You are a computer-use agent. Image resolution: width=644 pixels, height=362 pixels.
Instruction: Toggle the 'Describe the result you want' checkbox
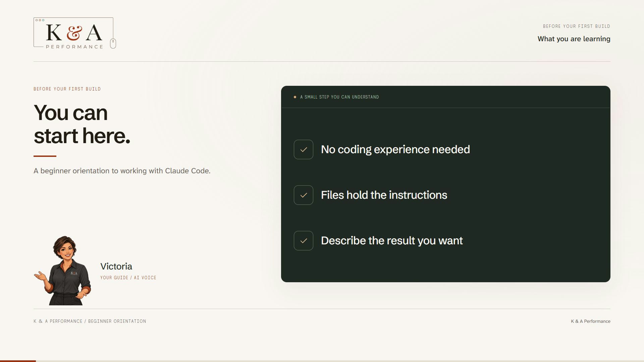point(304,241)
